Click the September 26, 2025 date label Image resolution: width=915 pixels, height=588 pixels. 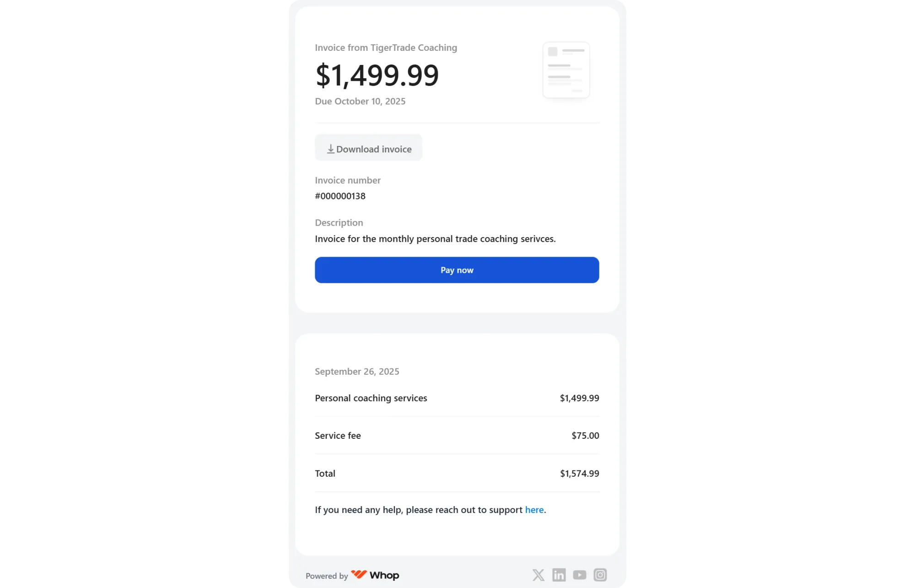[x=357, y=371]
